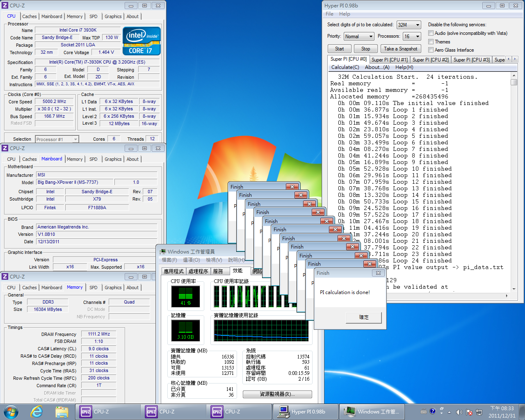Click the Hyper PI Start button
525x420 pixels.
click(x=339, y=49)
